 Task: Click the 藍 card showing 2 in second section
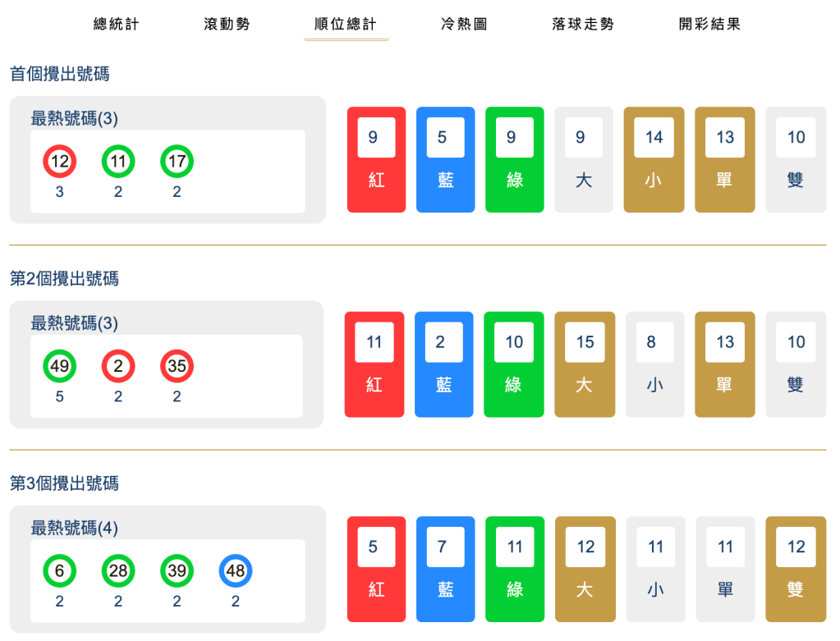point(444,364)
